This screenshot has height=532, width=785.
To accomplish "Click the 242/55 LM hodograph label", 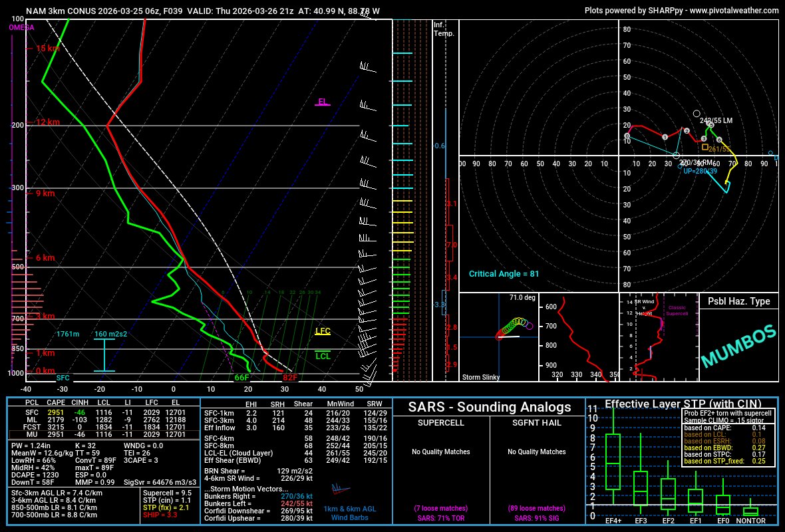I will click(716, 120).
